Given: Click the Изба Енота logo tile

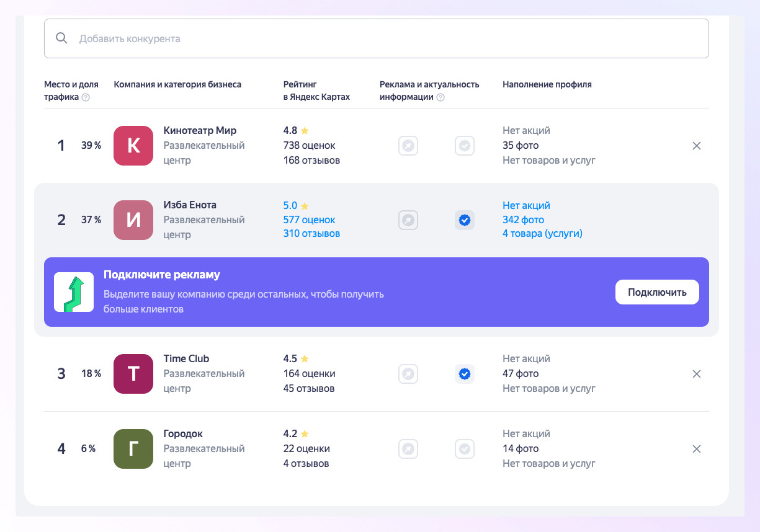Looking at the screenshot, I should click(133, 220).
